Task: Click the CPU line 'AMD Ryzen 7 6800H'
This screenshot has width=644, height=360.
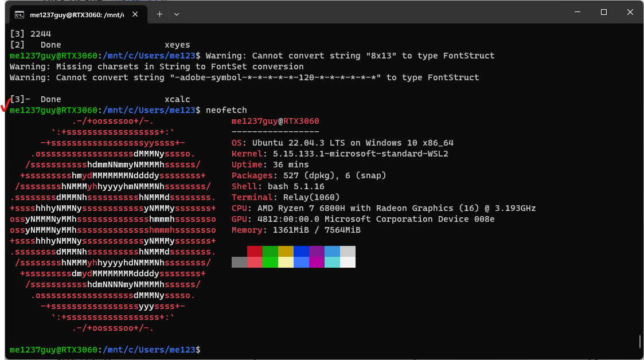Action: [x=384, y=208]
